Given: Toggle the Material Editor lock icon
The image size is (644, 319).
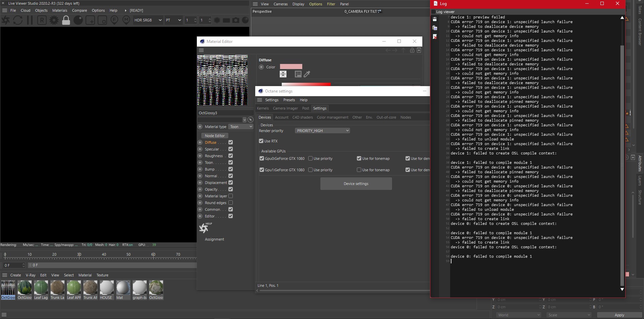Looking at the screenshot, I should 412,50.
